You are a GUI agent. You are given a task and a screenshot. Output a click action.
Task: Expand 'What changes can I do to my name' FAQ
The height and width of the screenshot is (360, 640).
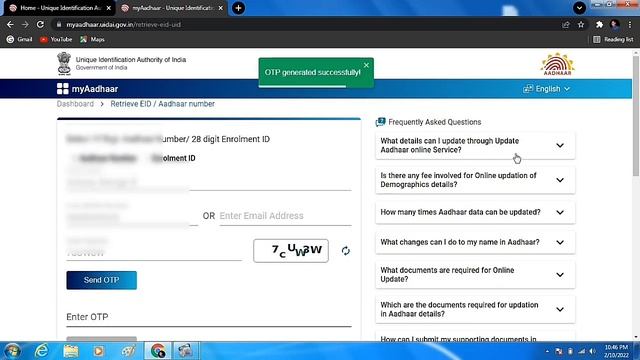475,242
